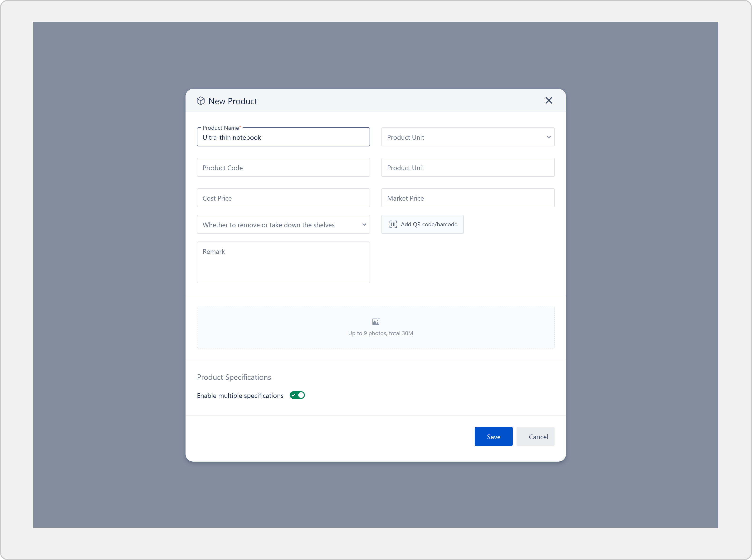Toggle Enable multiple specifications switch
The height and width of the screenshot is (560, 752).
pyautogui.click(x=297, y=395)
